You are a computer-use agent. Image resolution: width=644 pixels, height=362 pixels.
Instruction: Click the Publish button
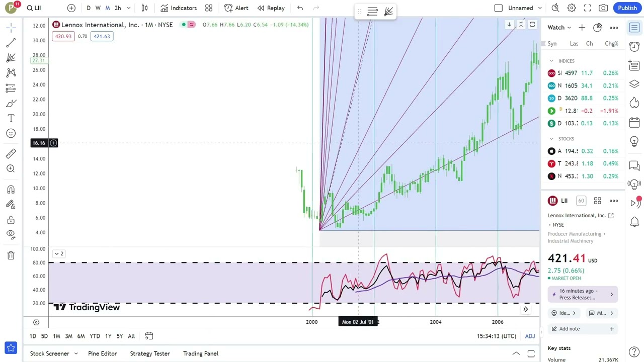(x=627, y=8)
